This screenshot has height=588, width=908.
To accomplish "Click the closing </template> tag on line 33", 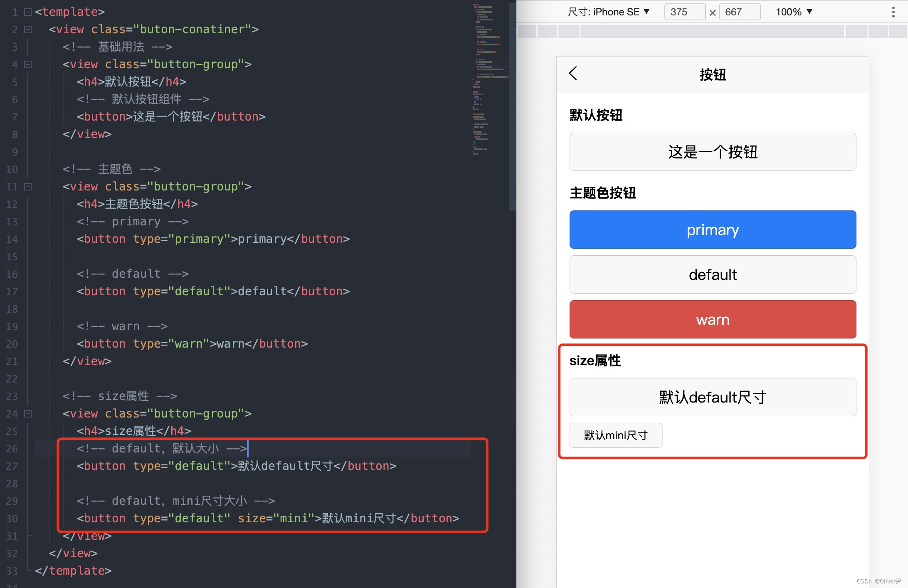I will 73,571.
